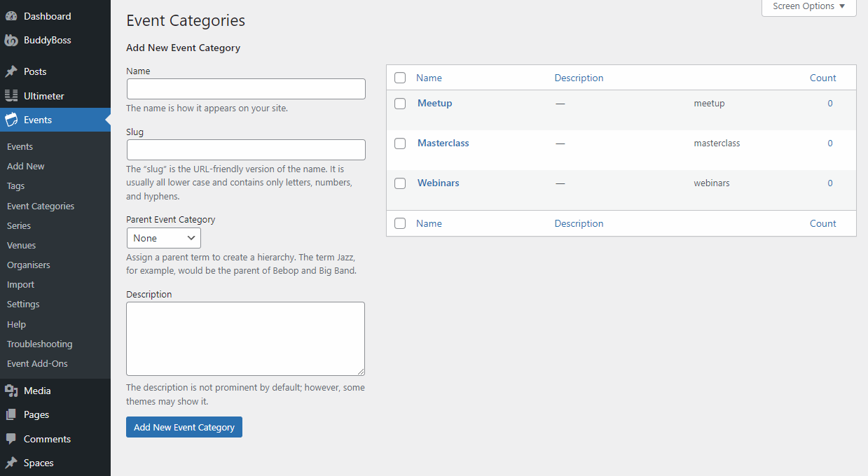Open the Venues menu item
The width and height of the screenshot is (868, 476).
(x=21, y=245)
